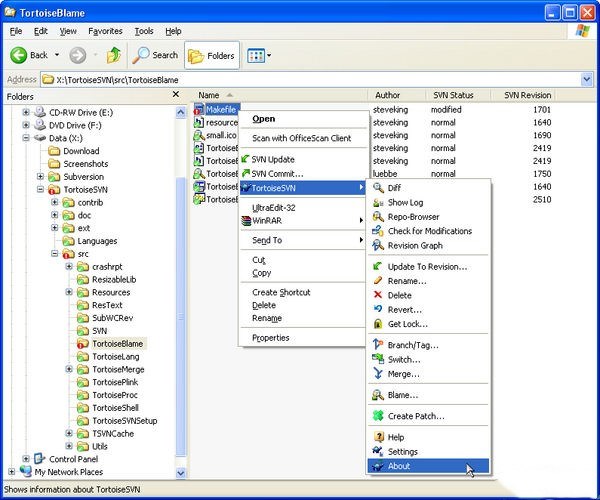Expand the WinRAR submenu entry
The height and width of the screenshot is (500, 600).
pyautogui.click(x=300, y=221)
